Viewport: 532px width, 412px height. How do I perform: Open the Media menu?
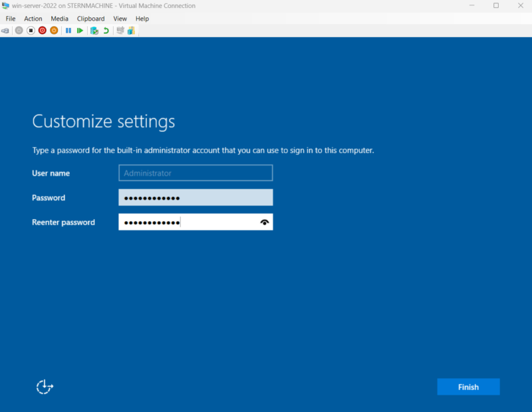point(60,19)
